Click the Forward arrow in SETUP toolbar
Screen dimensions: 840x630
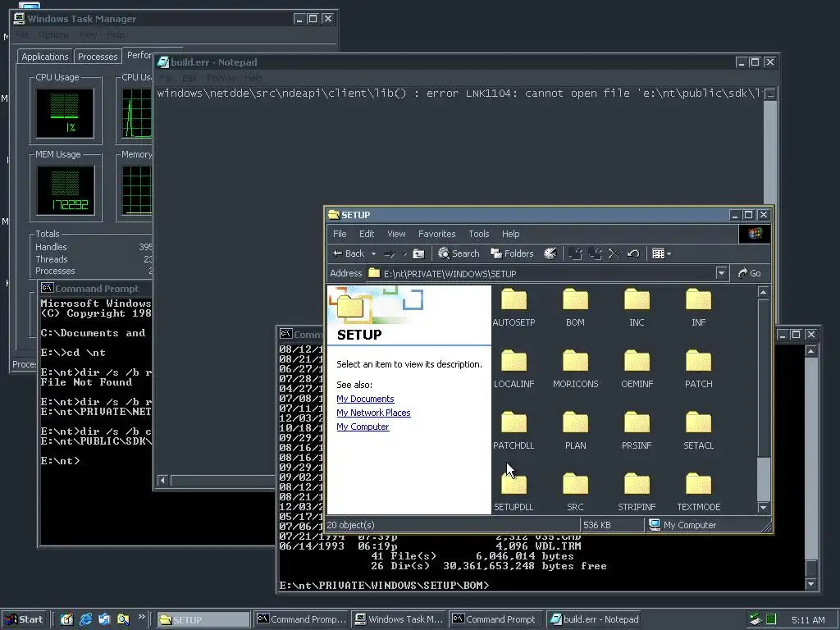point(390,254)
